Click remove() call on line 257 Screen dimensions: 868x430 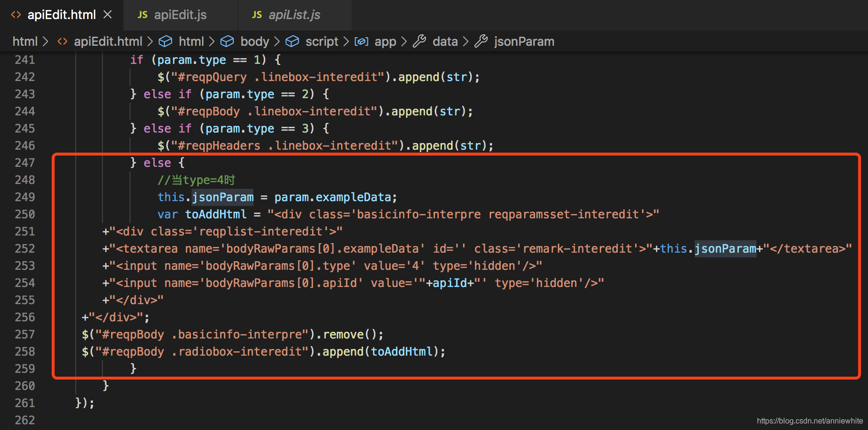350,334
